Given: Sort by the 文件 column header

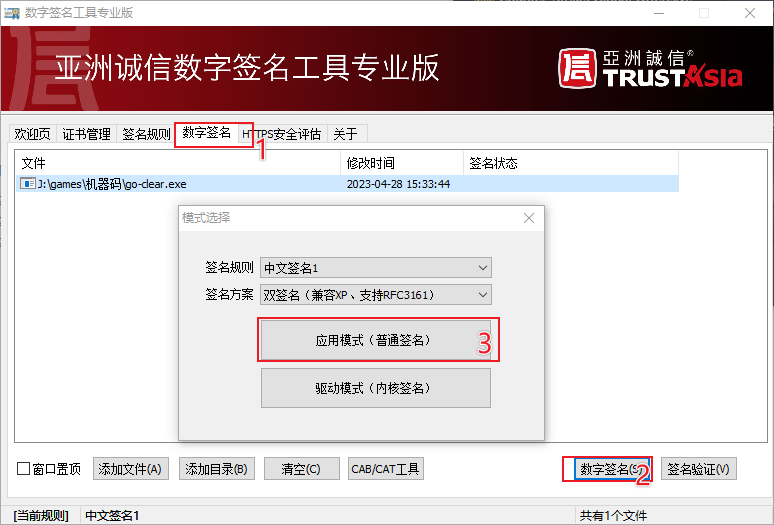Looking at the screenshot, I should (178, 163).
